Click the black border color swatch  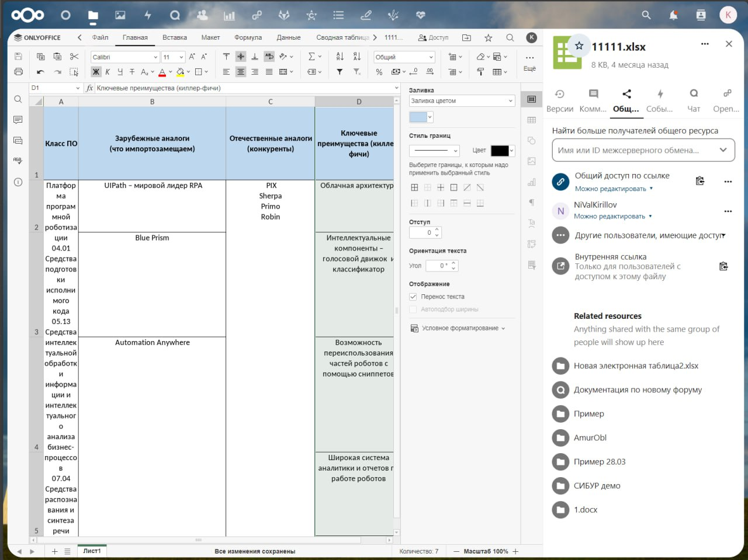tap(500, 151)
